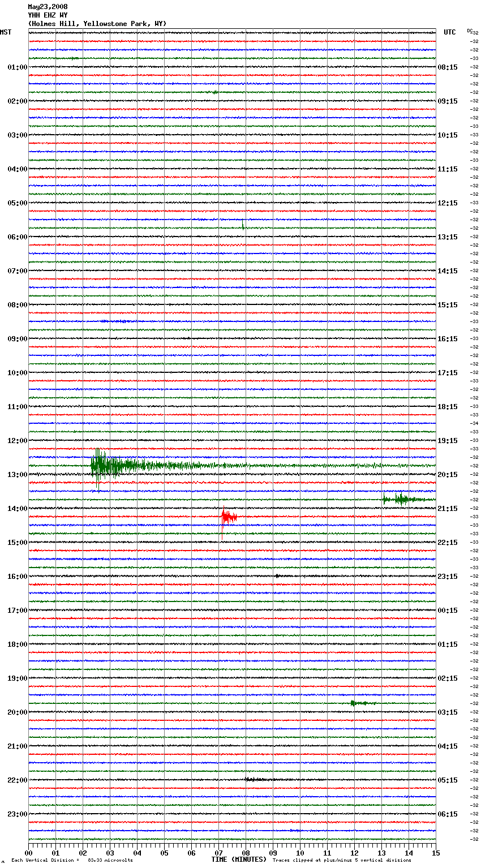Image resolution: width=481 pixels, height=868 pixels.
Task: Click minute 09 on the bottom axis
Action: click(x=273, y=853)
